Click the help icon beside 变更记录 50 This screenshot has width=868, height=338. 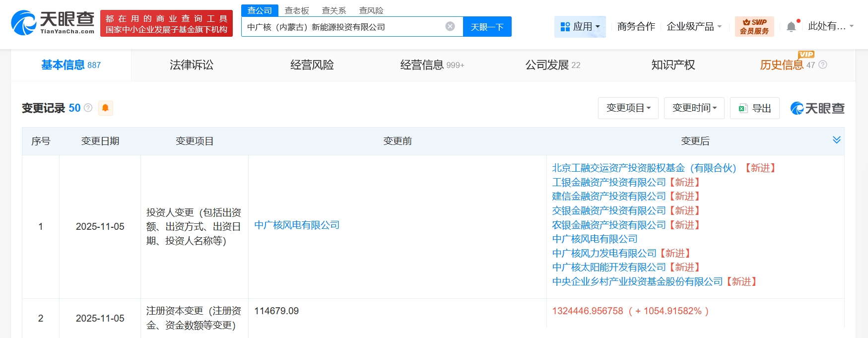88,108
